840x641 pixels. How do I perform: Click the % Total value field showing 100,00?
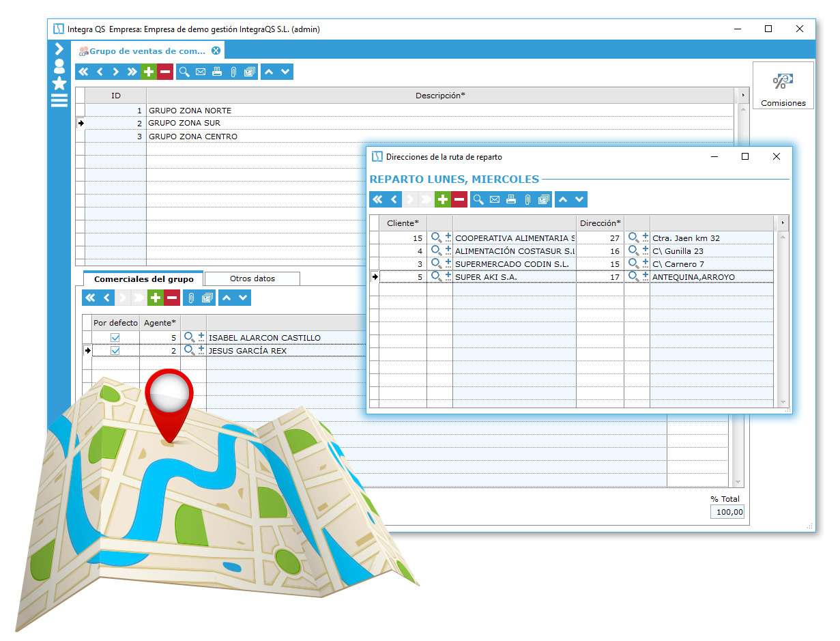(x=727, y=511)
